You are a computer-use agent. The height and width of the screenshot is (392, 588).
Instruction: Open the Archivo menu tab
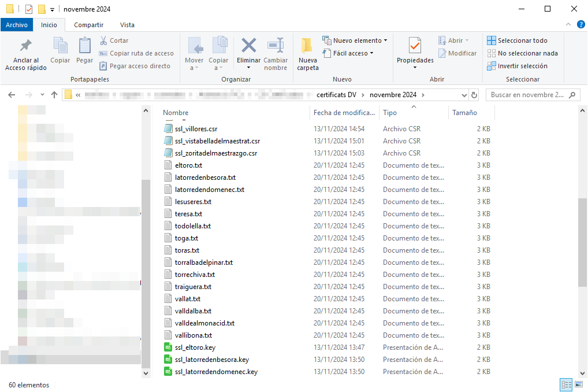point(17,25)
